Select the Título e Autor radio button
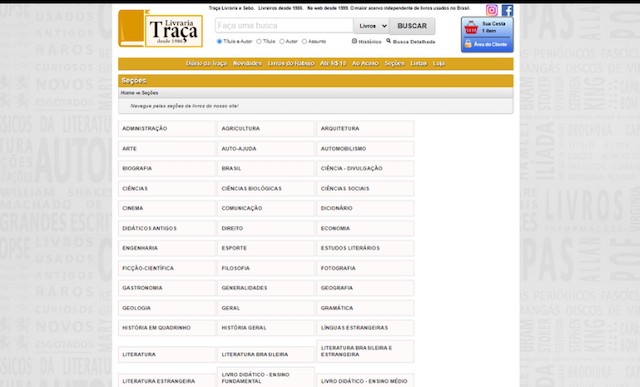Viewport: 640px width, 387px height. coord(219,41)
